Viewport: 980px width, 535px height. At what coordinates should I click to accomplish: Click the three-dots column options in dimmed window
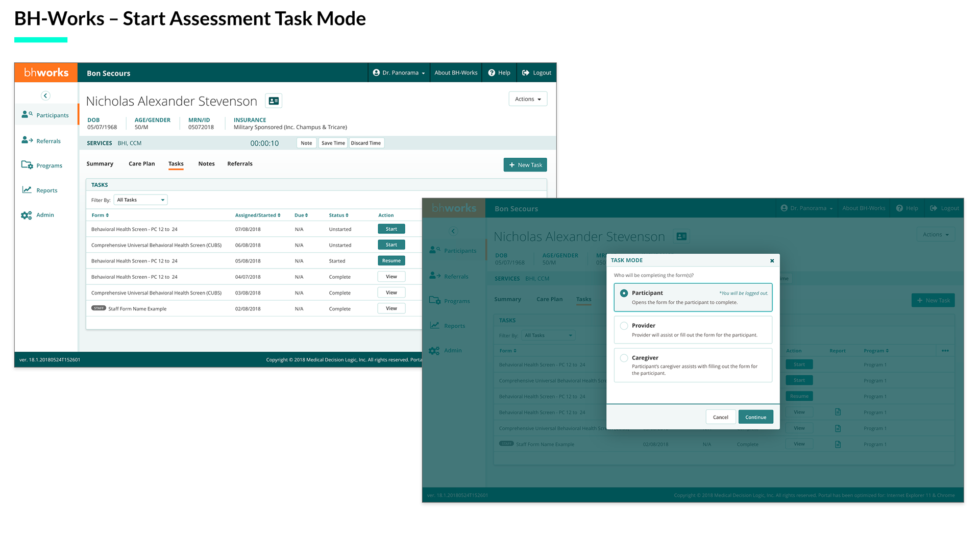945,351
